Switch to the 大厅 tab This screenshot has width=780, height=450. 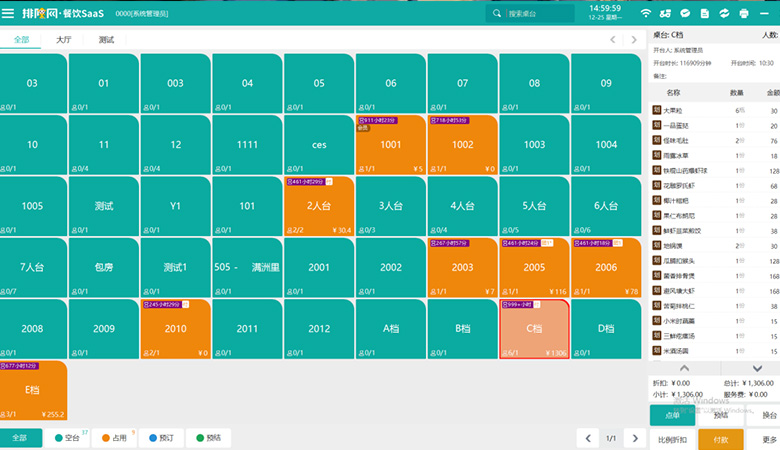(64, 40)
